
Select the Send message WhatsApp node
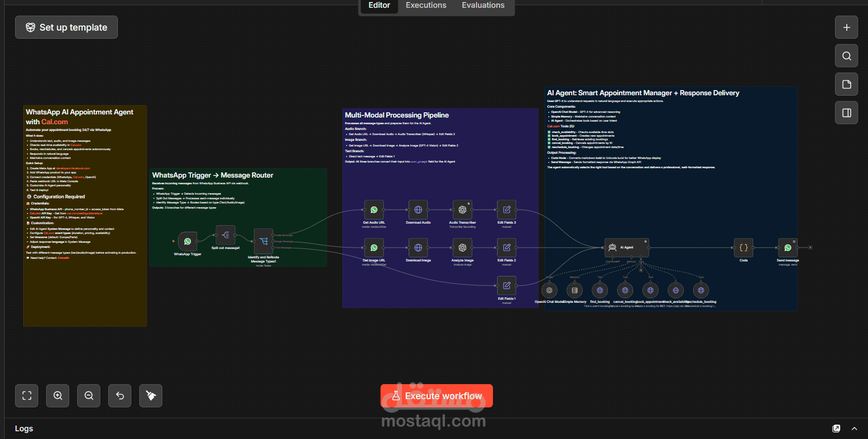(788, 247)
